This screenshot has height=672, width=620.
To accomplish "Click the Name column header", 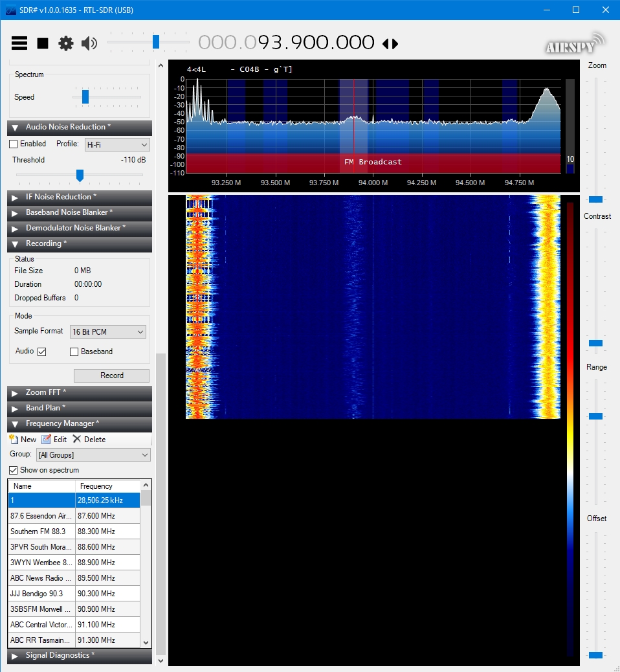I will click(42, 486).
